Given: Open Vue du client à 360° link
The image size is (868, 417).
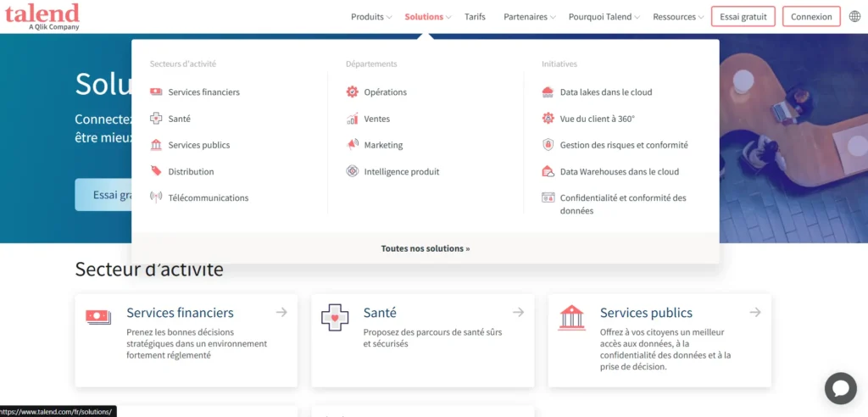Looking at the screenshot, I should click(x=598, y=119).
